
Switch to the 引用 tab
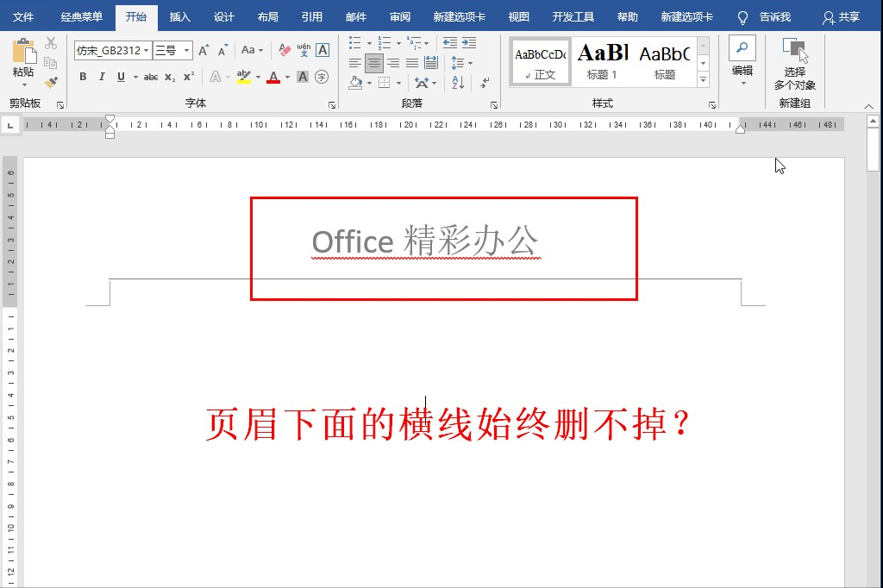tap(311, 17)
